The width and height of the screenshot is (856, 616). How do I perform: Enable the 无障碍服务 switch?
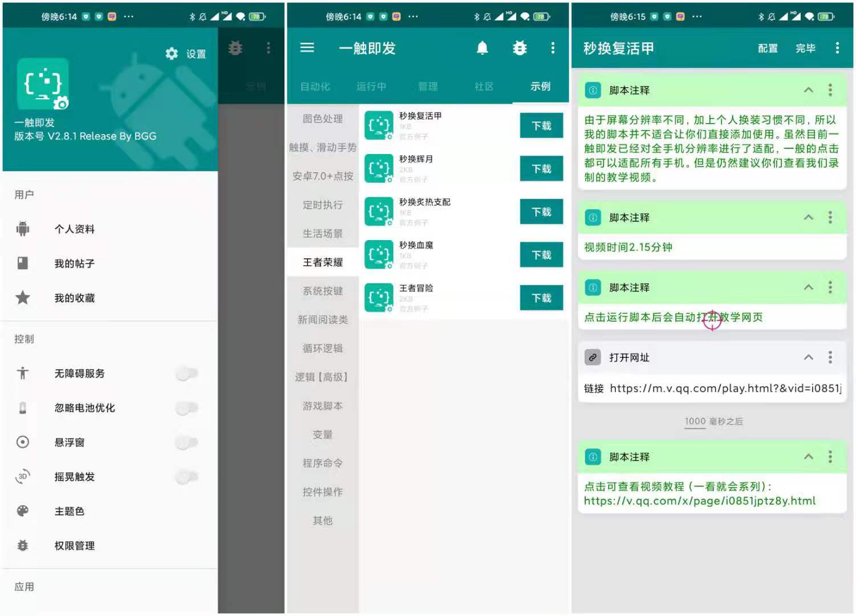pyautogui.click(x=186, y=374)
